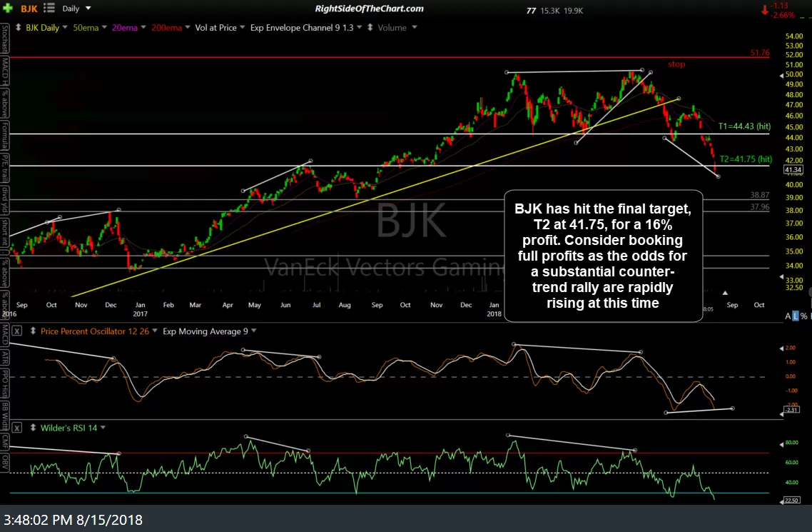Click the 2.00 PPO scale triangle marker
The image size is (812, 532).
[781, 348]
